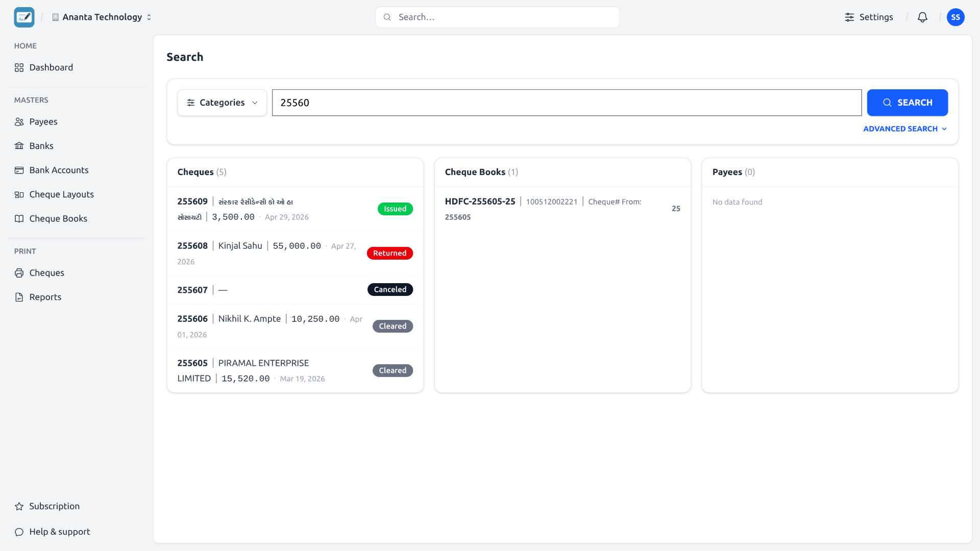This screenshot has height=551, width=980.
Task: Open Settings from the header
Action: pyautogui.click(x=869, y=17)
